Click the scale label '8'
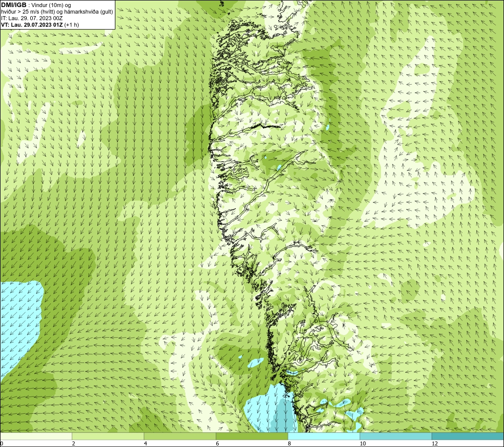Image resolution: width=504 pixels, height=447 pixels. click(x=290, y=444)
